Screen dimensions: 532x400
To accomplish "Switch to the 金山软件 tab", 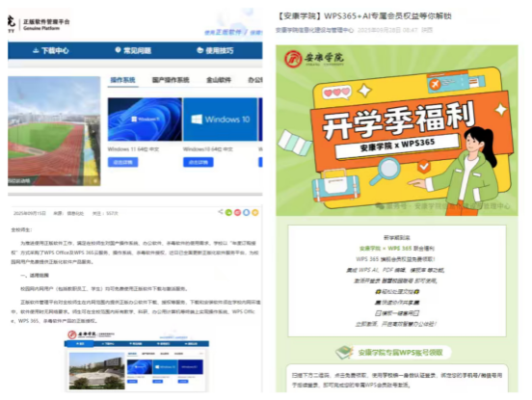I will [219, 80].
